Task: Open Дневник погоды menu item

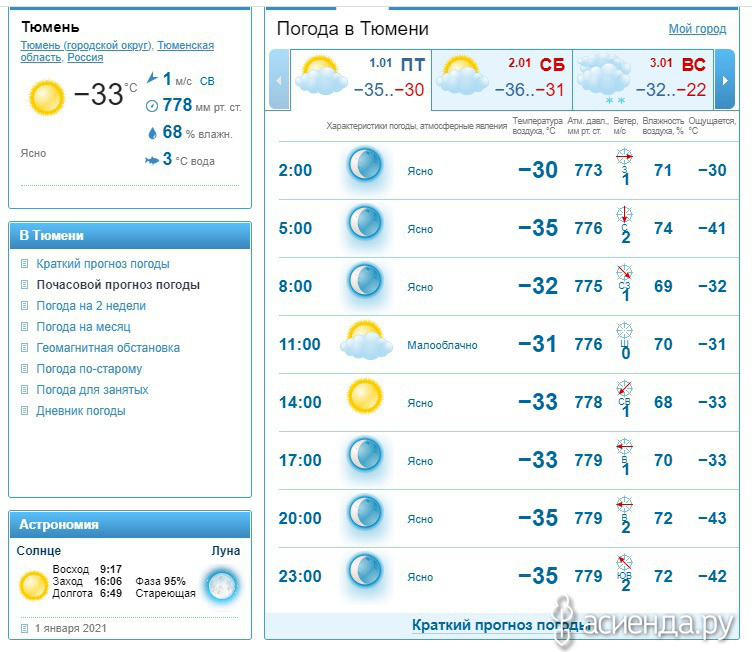Action: point(81,411)
